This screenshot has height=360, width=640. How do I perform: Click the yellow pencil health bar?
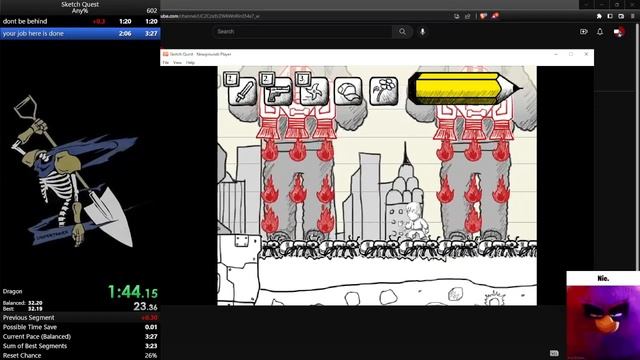[464, 90]
